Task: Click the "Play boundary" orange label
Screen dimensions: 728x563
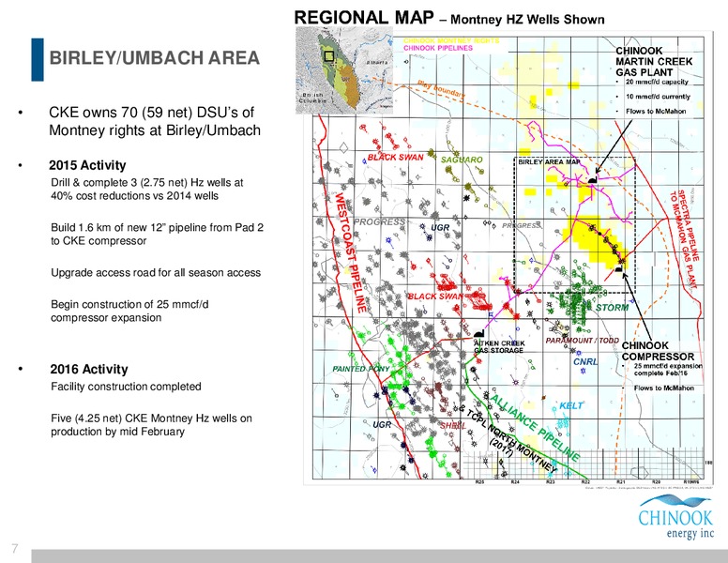Action: (441, 89)
